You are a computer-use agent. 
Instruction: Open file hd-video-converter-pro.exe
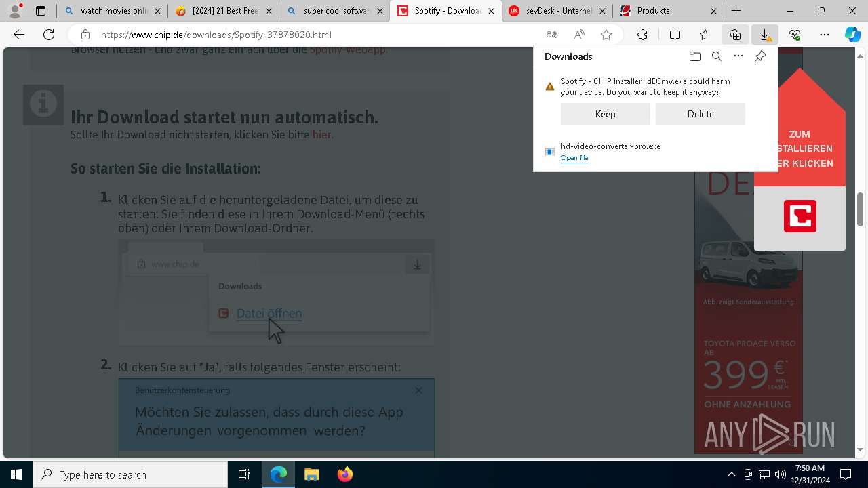click(x=574, y=158)
